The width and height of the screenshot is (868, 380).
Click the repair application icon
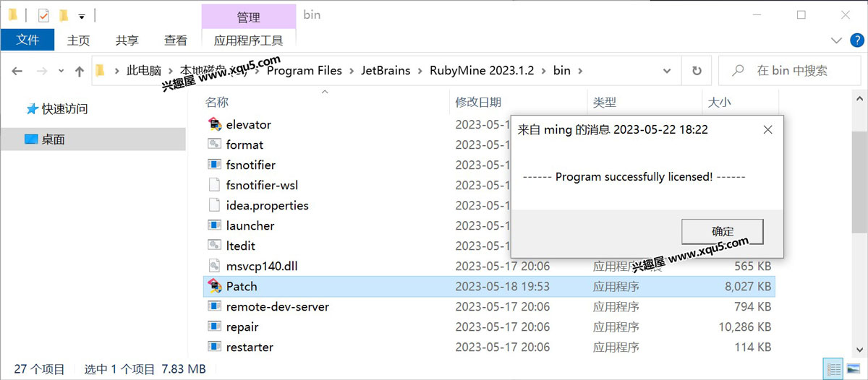214,327
